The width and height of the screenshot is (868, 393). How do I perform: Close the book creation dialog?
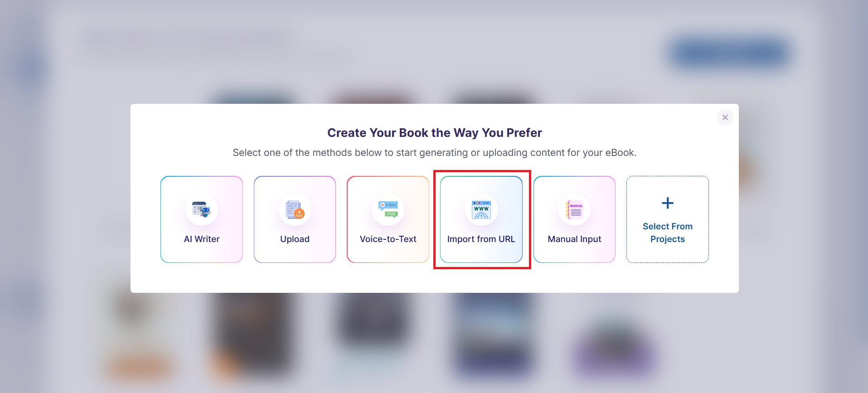725,117
